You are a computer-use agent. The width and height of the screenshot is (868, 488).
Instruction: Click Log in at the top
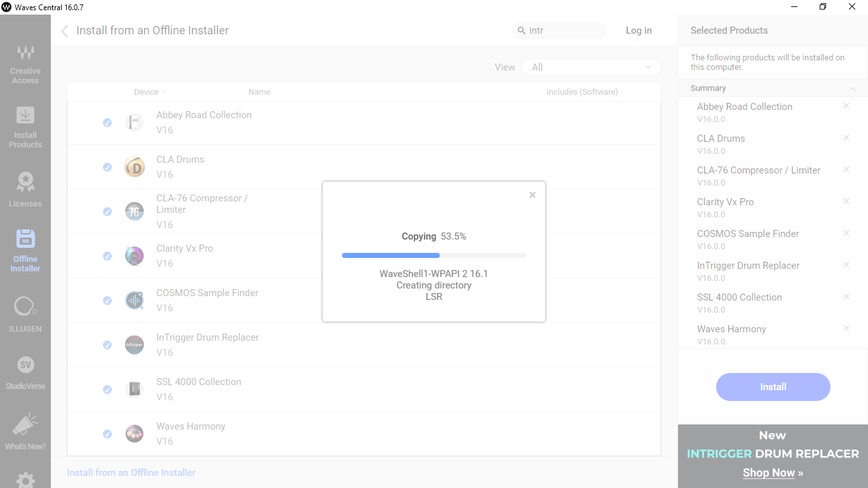tap(639, 30)
